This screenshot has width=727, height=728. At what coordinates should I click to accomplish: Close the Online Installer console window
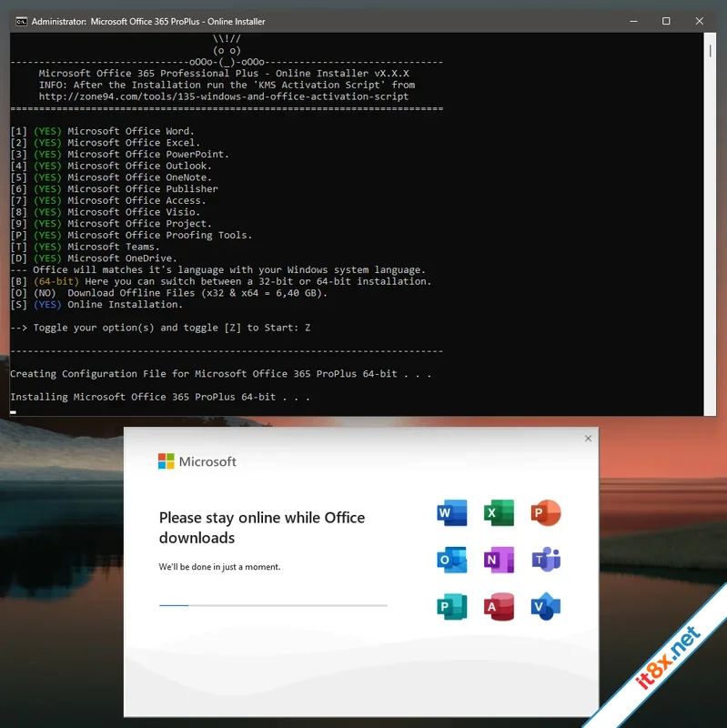point(699,21)
